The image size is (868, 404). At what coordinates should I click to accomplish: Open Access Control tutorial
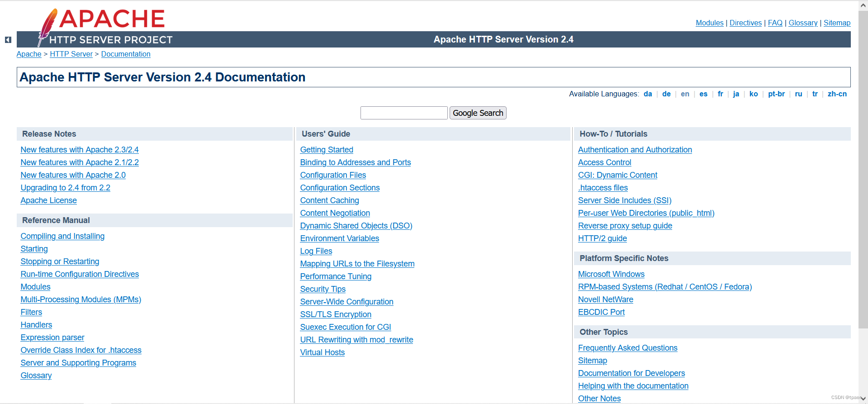(x=604, y=162)
